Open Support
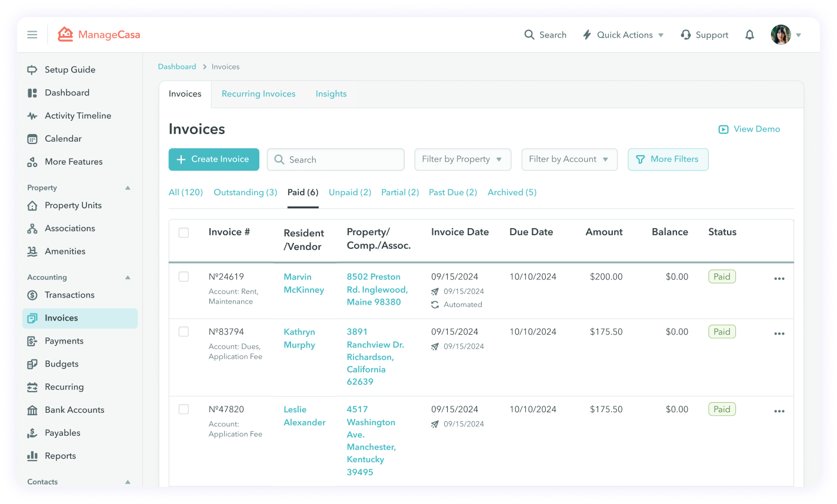Viewport: 837px width, 504px height. (x=704, y=35)
